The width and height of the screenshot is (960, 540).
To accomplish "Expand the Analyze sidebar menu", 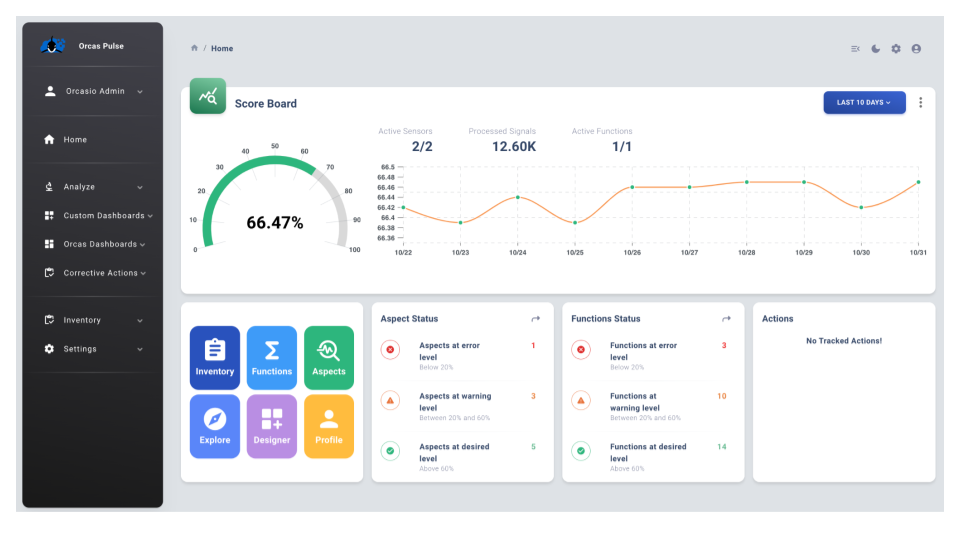I will coord(93,187).
